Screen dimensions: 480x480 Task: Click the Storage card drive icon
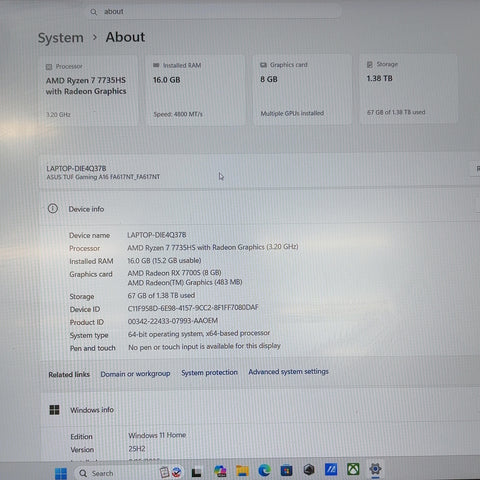[x=370, y=64]
